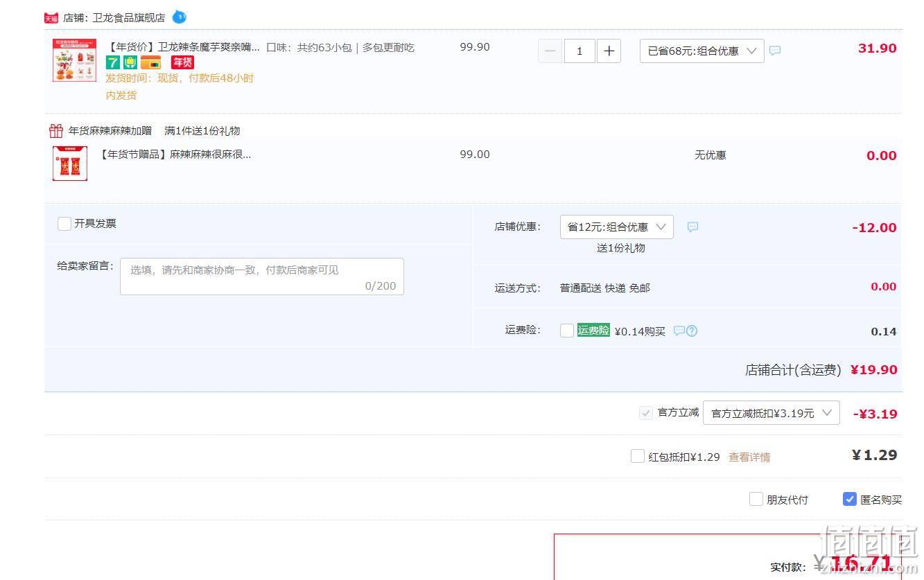924x580 pixels.
Task: Open the blue Wangwang chat icon
Action: (x=179, y=17)
